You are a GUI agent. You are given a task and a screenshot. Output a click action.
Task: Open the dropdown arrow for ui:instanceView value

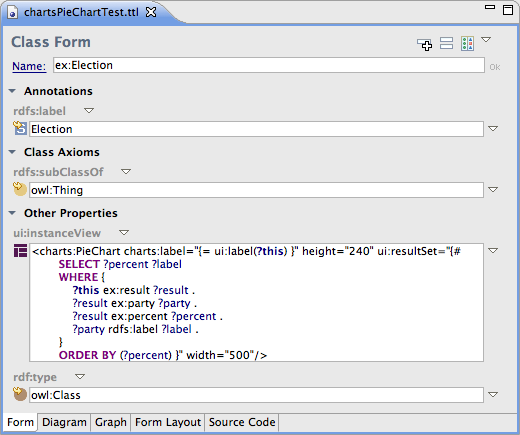(x=493, y=250)
